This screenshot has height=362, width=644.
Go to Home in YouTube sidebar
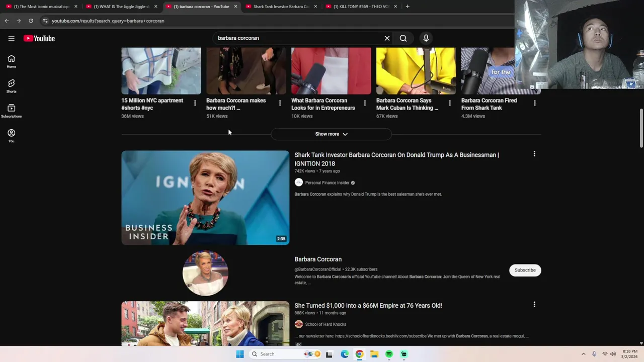pos(11,61)
